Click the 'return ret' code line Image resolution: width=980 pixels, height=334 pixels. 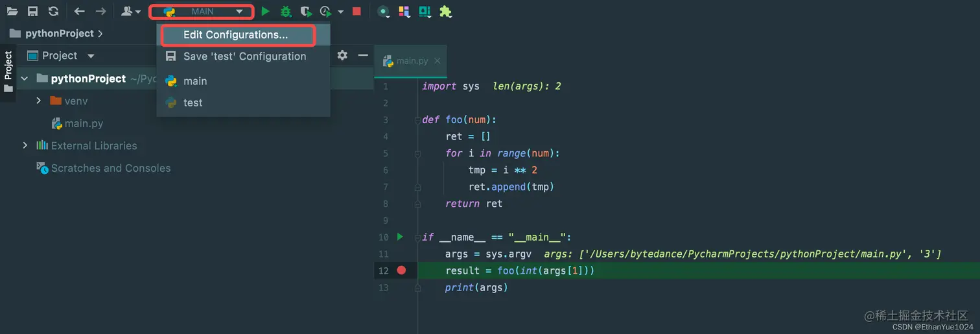pyautogui.click(x=474, y=204)
